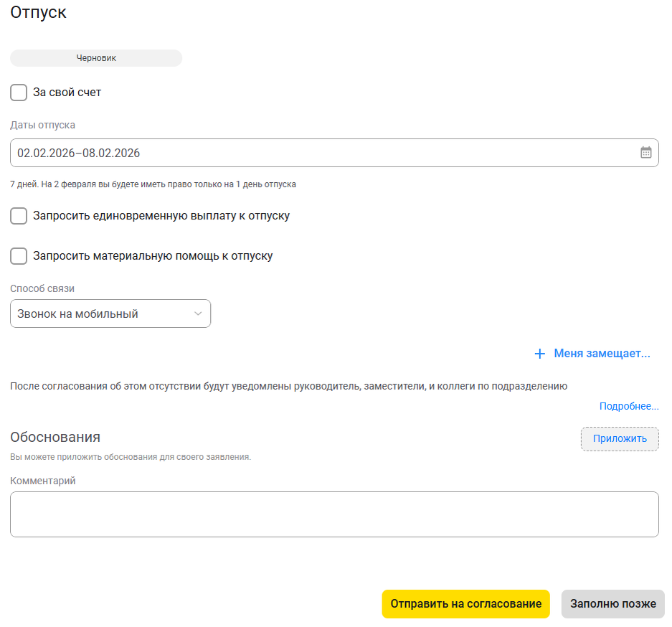Viewport: 672px width, 627px height.
Task: Focus the Даты отпуска date range field
Action: coord(334,153)
